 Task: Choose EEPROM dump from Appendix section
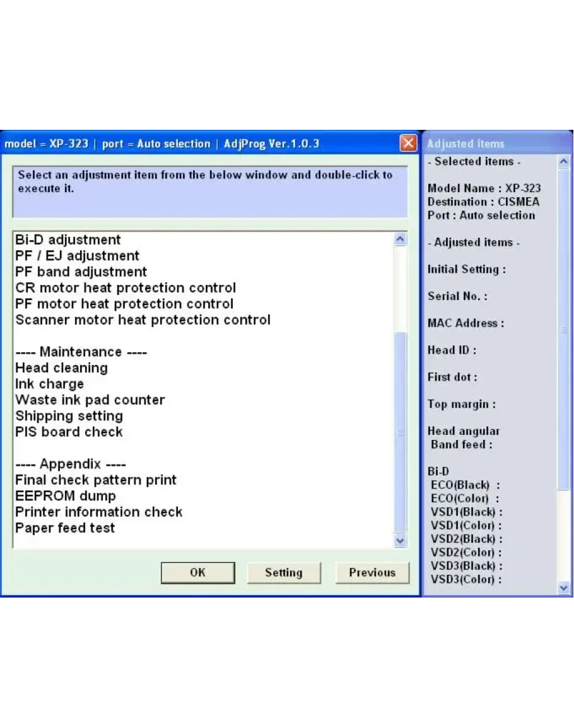(65, 495)
